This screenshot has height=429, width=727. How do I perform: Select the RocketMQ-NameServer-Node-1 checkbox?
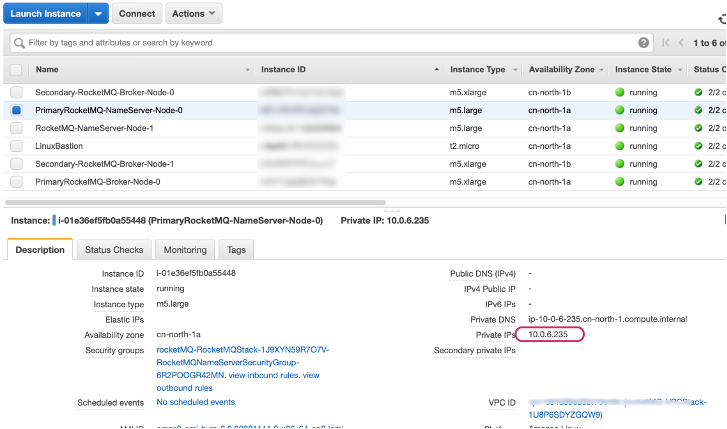pyautogui.click(x=16, y=128)
